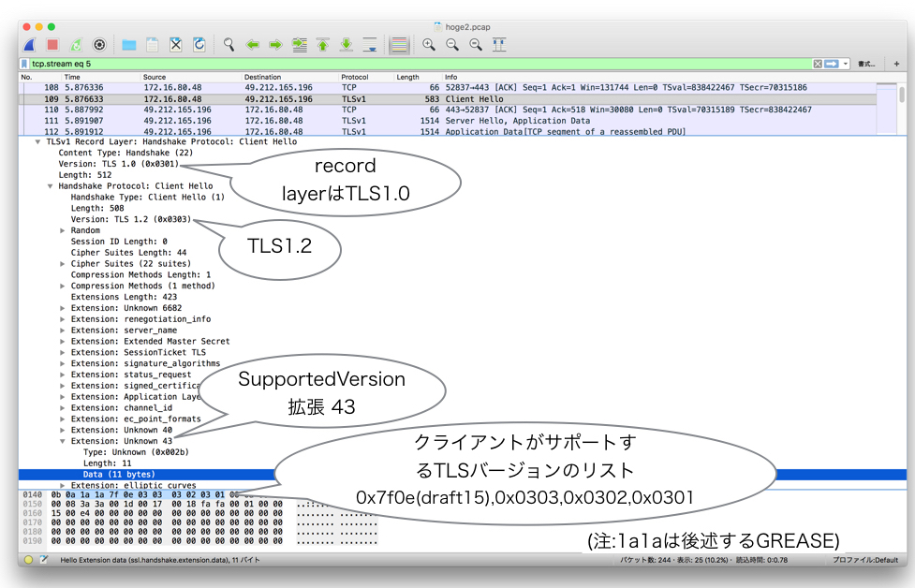Viewport: 915px width, 588px height.
Task: Reload this capture file
Action: [199, 45]
